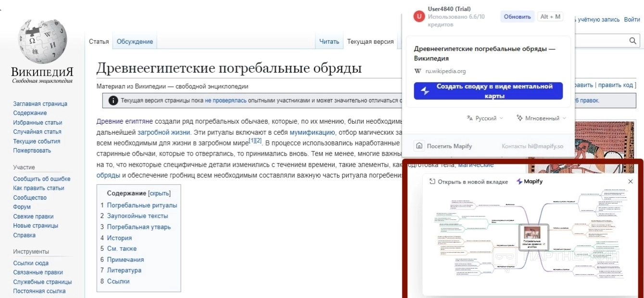Click Пожертвовать in sidebar
This screenshot has width=644, height=298.
click(x=32, y=151)
